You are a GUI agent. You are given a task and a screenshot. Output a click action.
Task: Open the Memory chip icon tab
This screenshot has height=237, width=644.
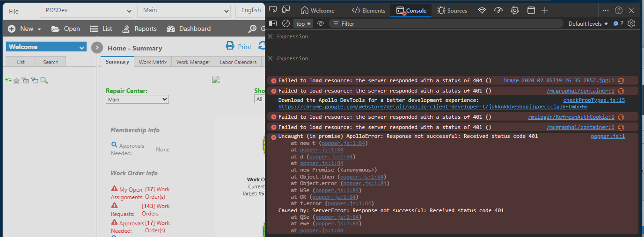tap(515, 10)
